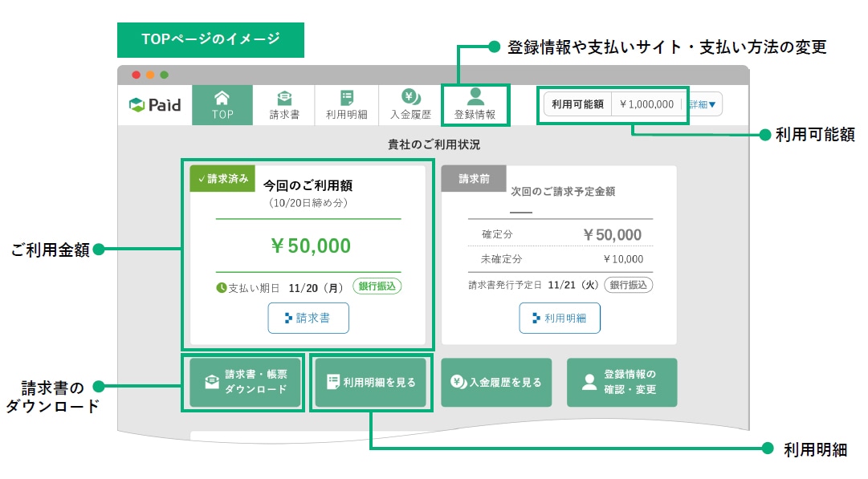Click the home icon in TOP tab
Image resolution: width=868 pixels, height=479 pixels.
point(222,98)
